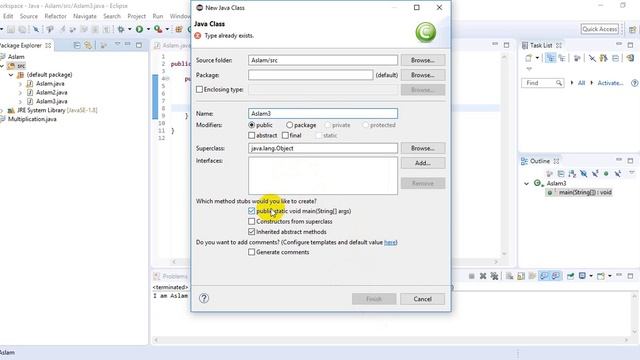The height and width of the screenshot is (360, 640).
Task: Click the Quick Access search box
Action: coord(600,29)
